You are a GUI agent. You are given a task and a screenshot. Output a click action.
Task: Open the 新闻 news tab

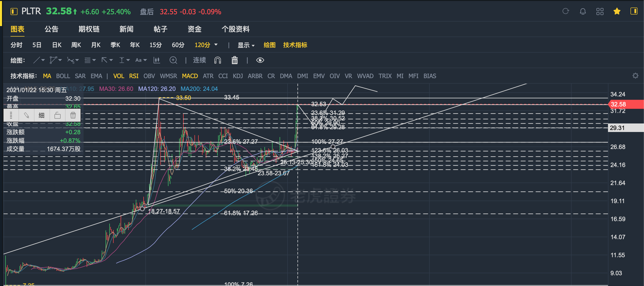click(x=126, y=29)
